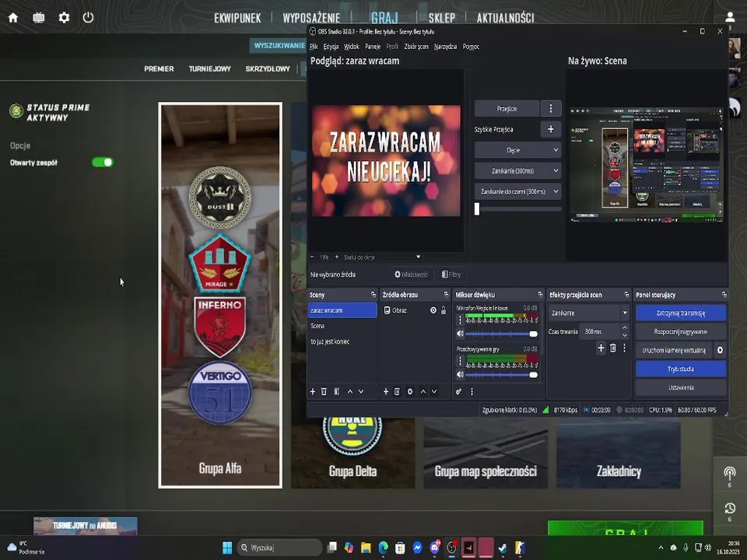Add a new source in Źródła obrazu
The width and height of the screenshot is (747, 560).
click(386, 391)
